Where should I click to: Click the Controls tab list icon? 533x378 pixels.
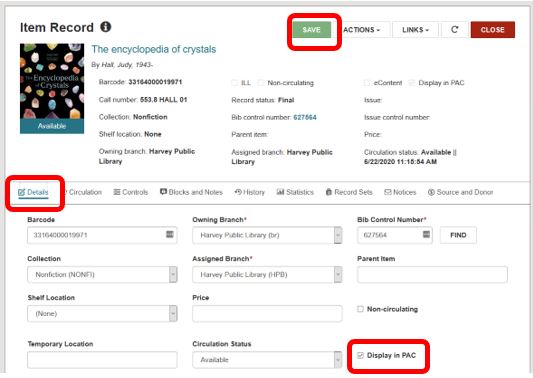[117, 192]
